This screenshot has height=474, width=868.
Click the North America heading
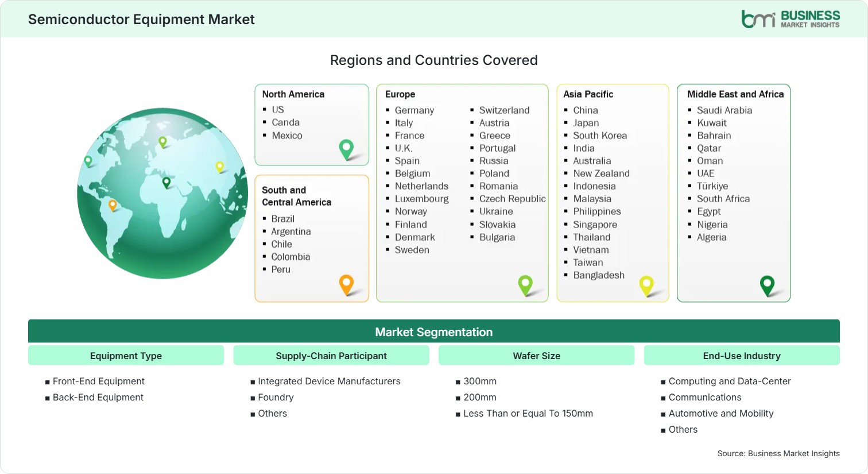pyautogui.click(x=293, y=94)
